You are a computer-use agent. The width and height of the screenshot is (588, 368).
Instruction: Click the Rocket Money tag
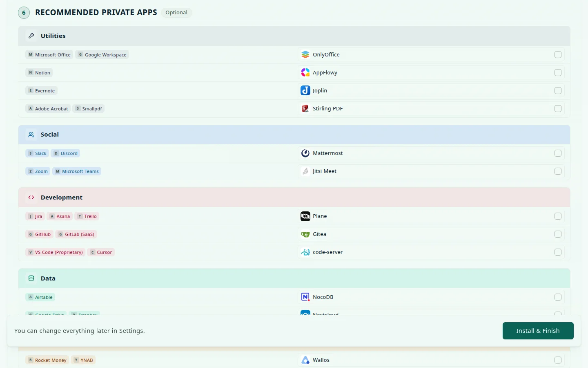click(x=47, y=360)
